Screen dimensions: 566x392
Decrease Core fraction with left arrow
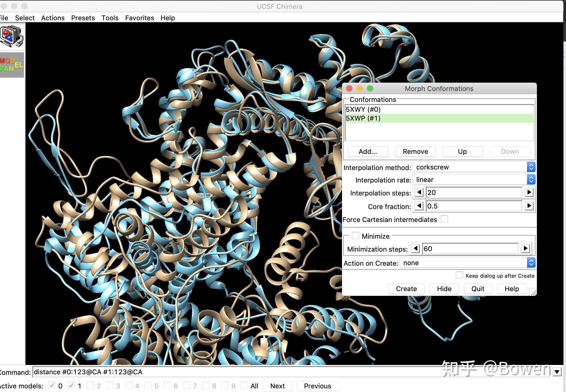click(x=419, y=206)
